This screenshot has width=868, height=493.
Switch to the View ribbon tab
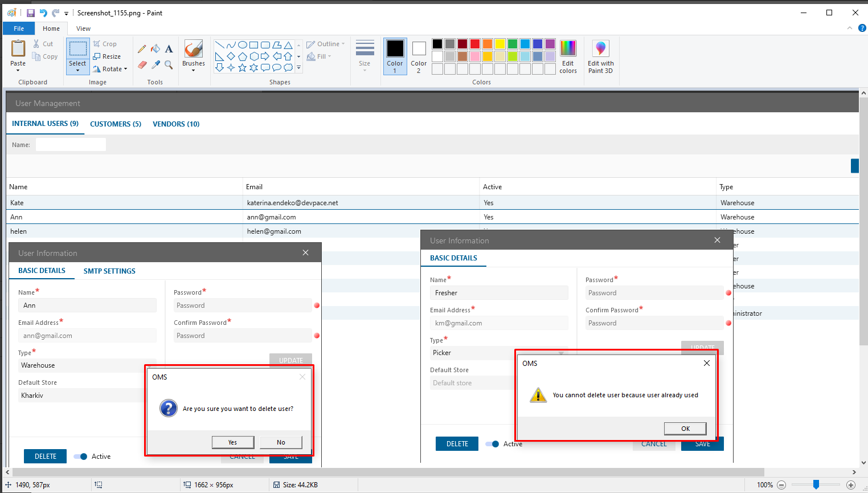(x=83, y=28)
